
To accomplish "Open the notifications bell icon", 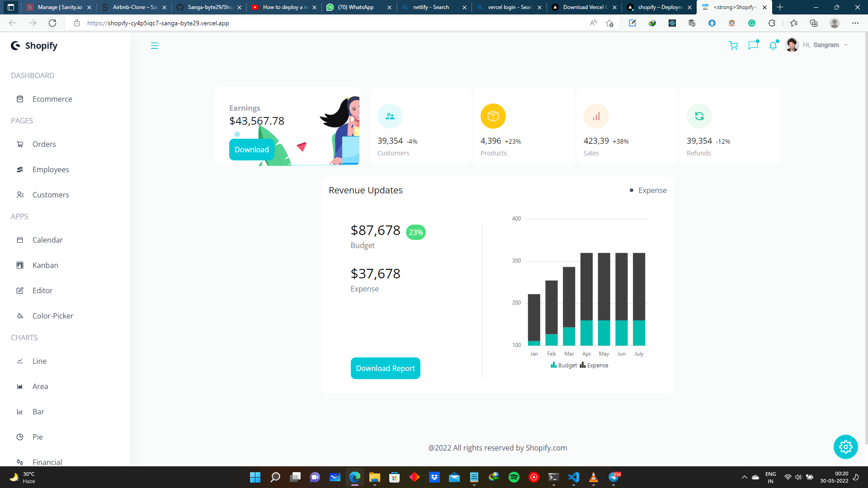I will (773, 45).
